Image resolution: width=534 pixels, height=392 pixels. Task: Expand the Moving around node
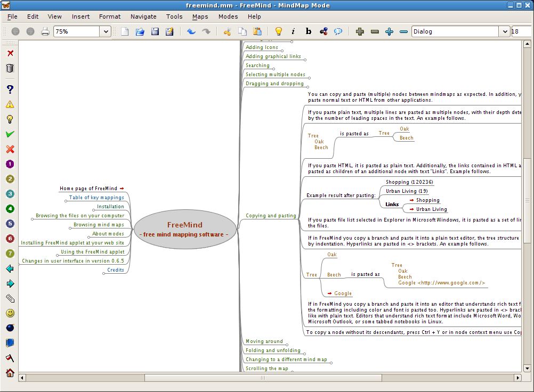(x=287, y=345)
